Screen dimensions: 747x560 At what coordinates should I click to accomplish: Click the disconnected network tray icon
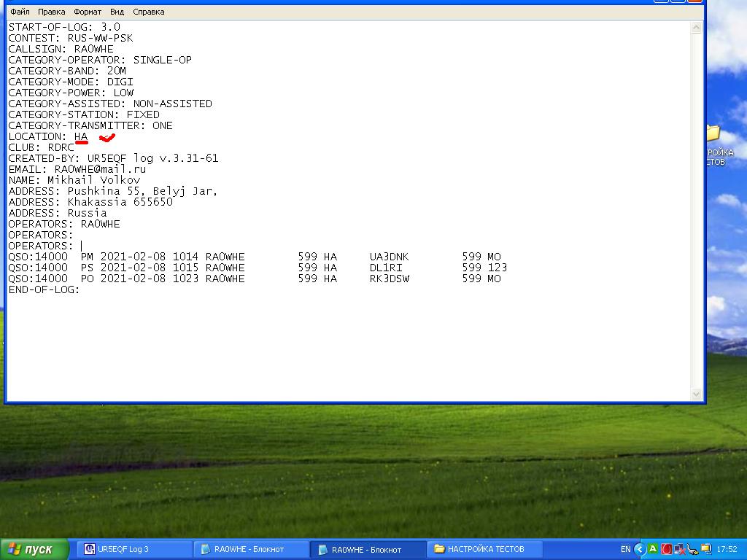tap(679, 549)
